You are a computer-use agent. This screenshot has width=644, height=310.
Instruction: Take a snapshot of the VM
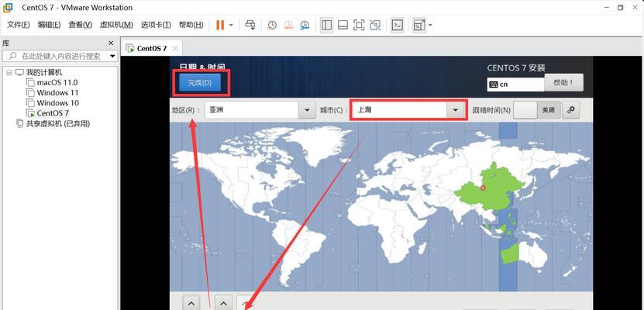click(272, 25)
